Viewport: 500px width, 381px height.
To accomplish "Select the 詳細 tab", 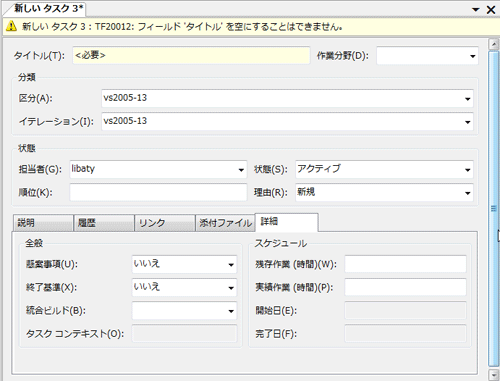I will (x=287, y=222).
